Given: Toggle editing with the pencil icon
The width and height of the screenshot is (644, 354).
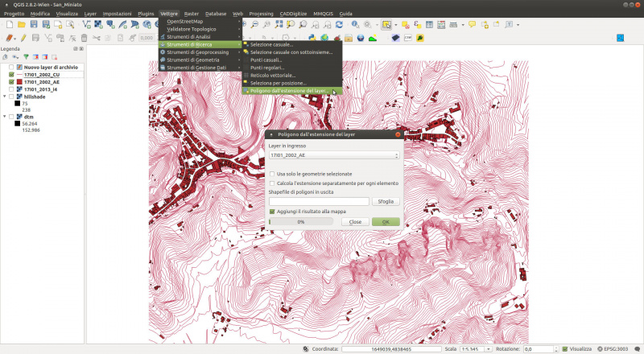Looking at the screenshot, I should coord(23,38).
